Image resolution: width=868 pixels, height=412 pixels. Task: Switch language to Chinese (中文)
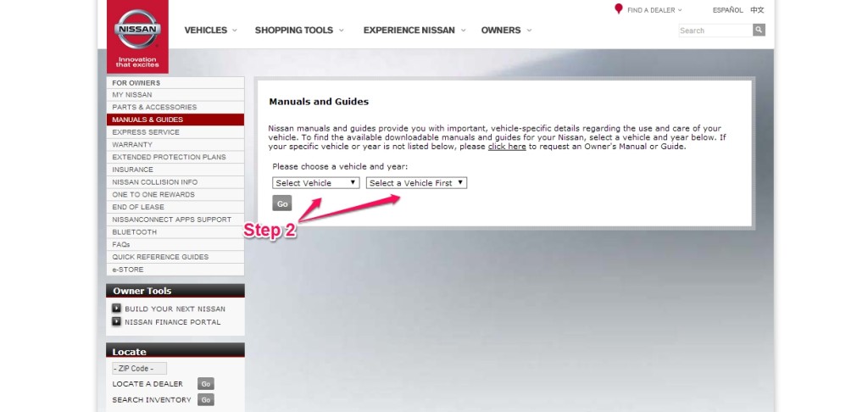pyautogui.click(x=757, y=10)
